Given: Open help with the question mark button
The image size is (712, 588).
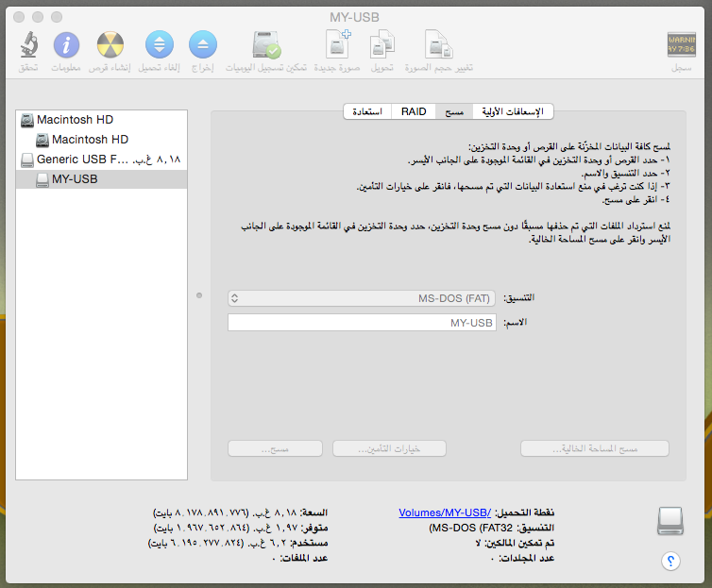Looking at the screenshot, I should coord(670,562).
